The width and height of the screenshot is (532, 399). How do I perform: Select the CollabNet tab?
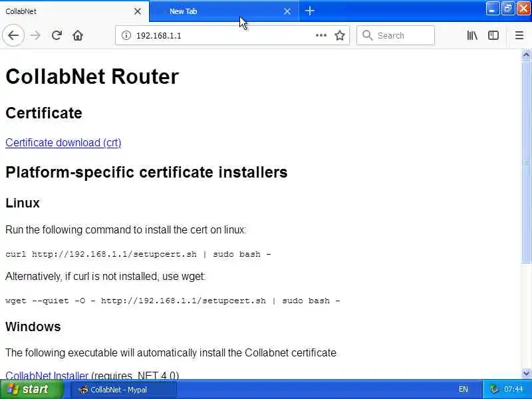click(x=74, y=11)
